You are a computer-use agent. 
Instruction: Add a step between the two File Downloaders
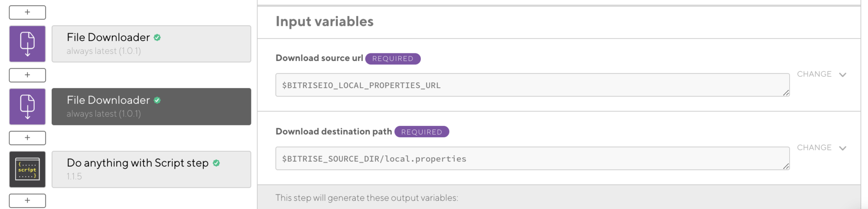tap(28, 75)
